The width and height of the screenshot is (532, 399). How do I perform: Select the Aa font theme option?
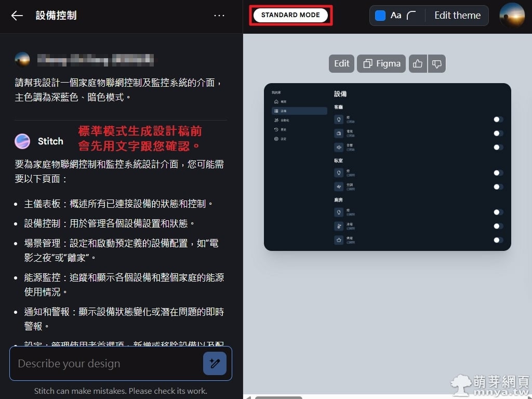coord(395,15)
